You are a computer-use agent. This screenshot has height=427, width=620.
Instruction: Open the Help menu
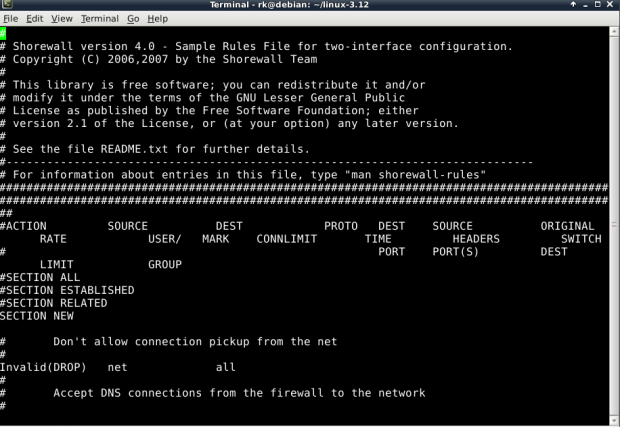tap(157, 19)
